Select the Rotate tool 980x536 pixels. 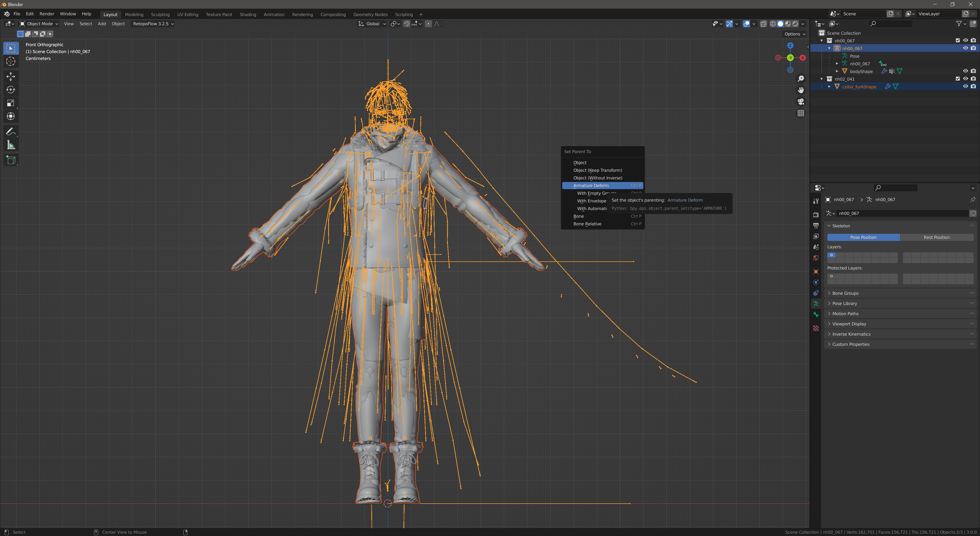(x=11, y=90)
